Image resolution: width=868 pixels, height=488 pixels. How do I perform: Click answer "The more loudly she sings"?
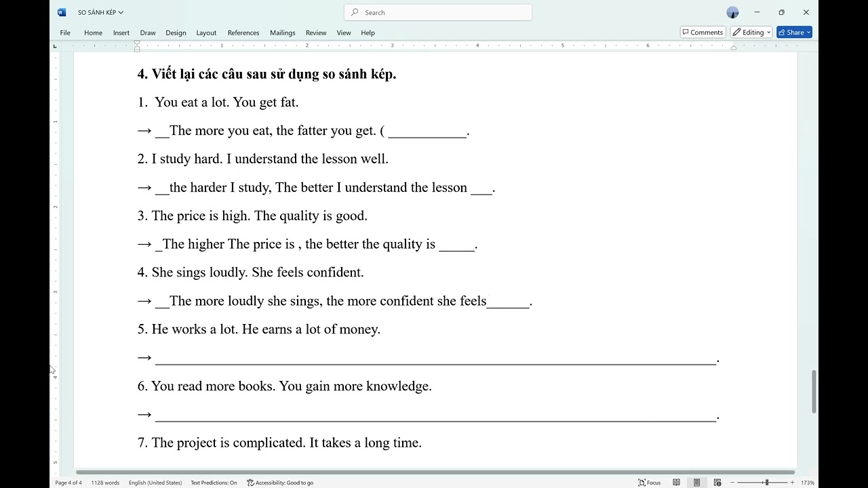tap(246, 301)
